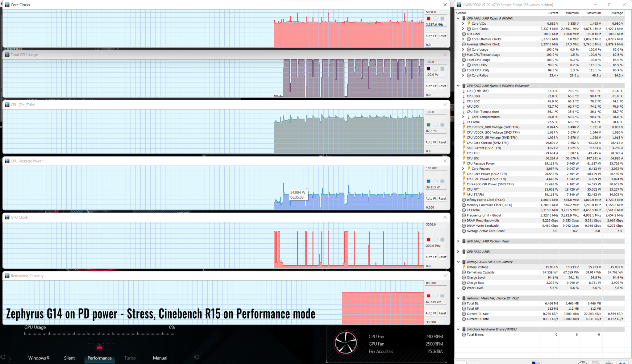This screenshot has width=632, height=364.
Task: Click the red color swatch in Core Clocks graph
Action: coord(428,19)
